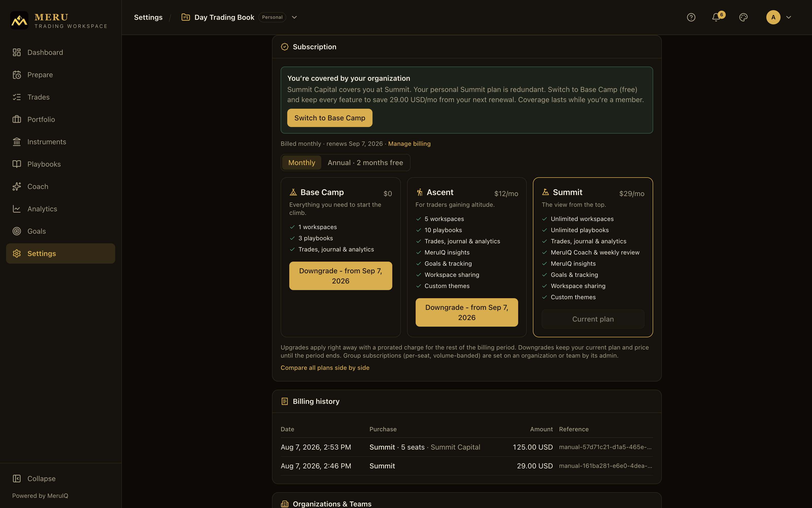812x508 pixels.
Task: Click the Trades checklist icon
Action: pyautogui.click(x=17, y=97)
